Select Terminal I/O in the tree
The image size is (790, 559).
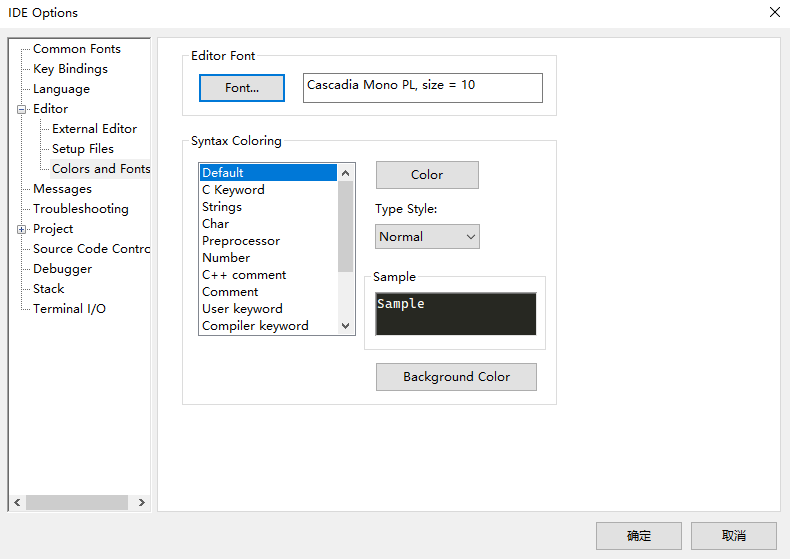click(x=69, y=309)
